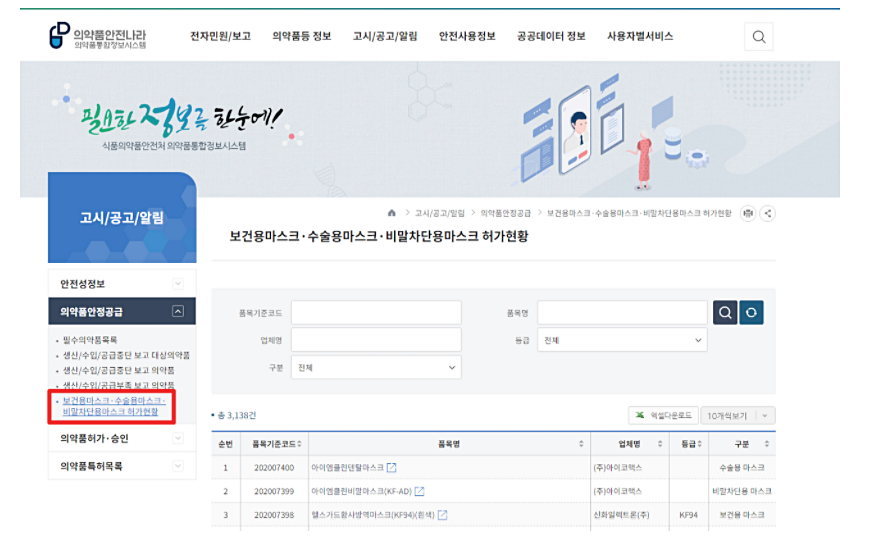Open 사용자별서비스 top menu
The width and height of the screenshot is (869, 550).
tap(640, 37)
